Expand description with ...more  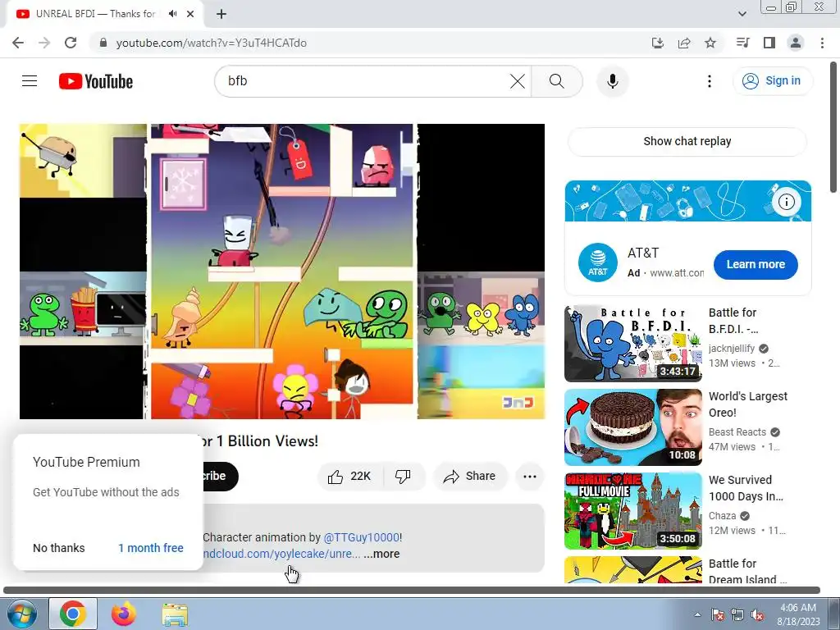[x=381, y=554]
